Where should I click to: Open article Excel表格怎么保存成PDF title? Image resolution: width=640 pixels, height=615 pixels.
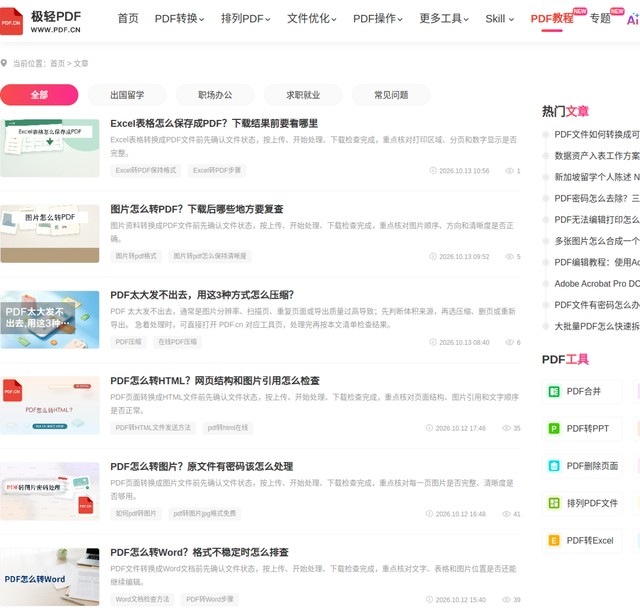(214, 124)
